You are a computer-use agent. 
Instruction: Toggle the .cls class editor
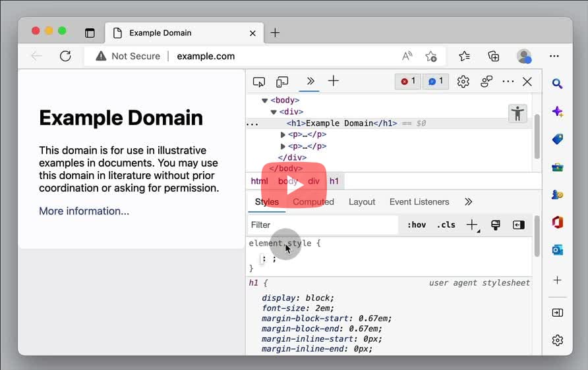446,225
